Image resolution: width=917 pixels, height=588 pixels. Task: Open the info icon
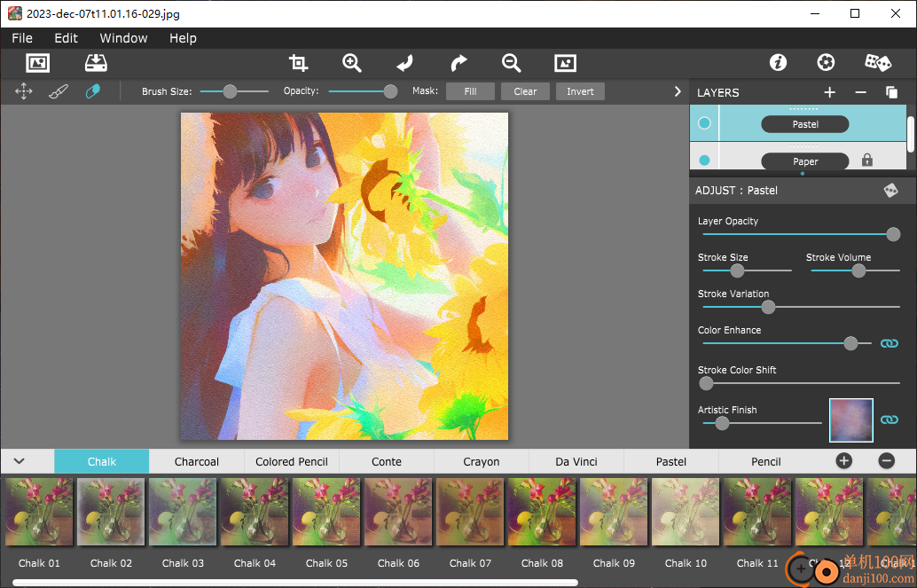tap(778, 63)
